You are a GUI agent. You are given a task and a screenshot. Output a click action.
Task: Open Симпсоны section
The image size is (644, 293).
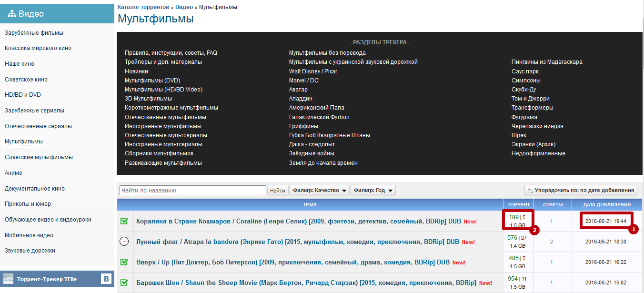click(x=526, y=81)
